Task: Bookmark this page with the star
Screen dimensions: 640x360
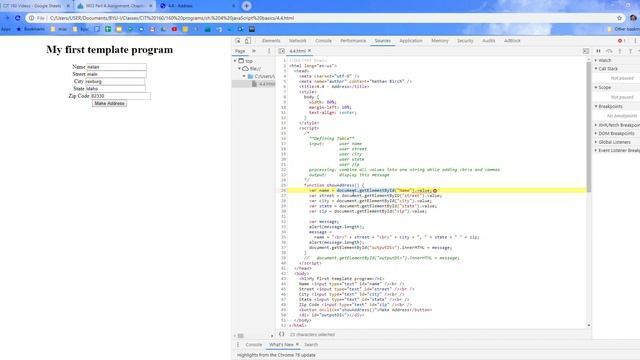Action: tap(620, 18)
